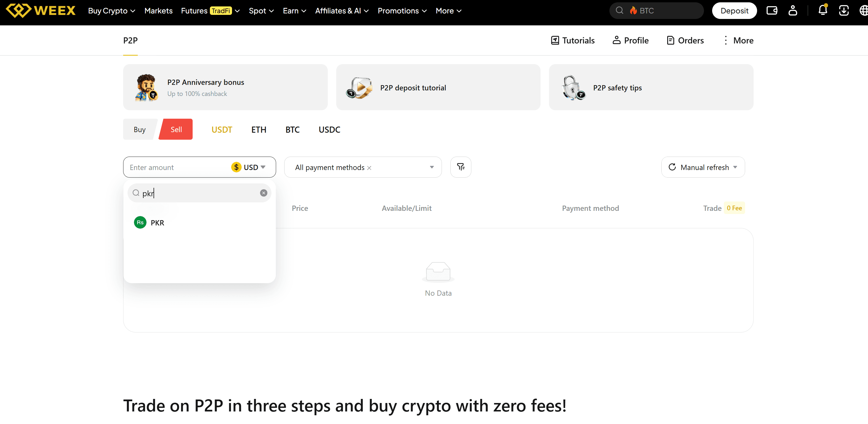868x424 pixels.
Task: Select the ETH coin tab
Action: [259, 130]
